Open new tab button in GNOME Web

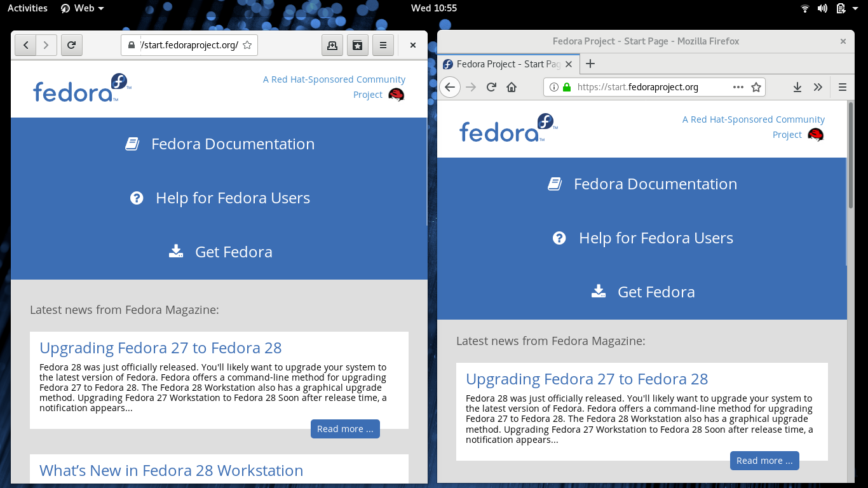(332, 45)
